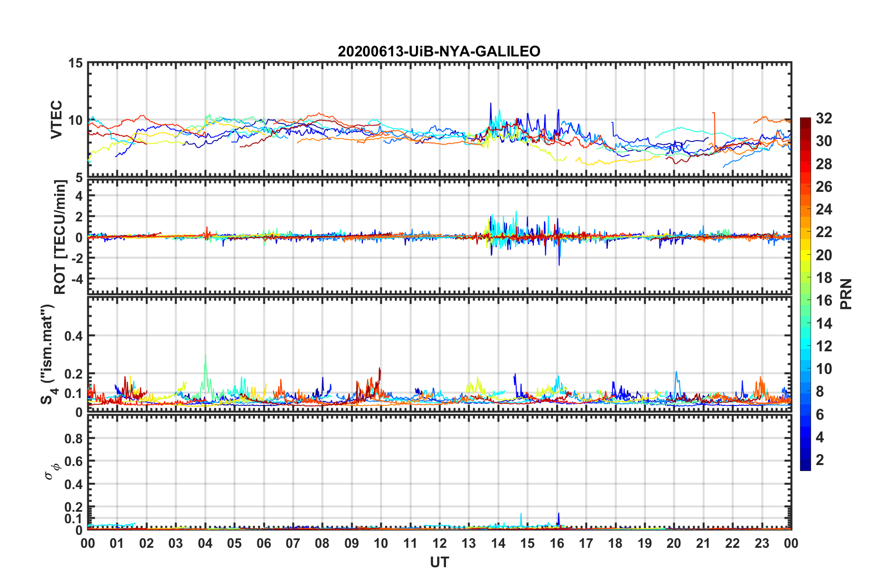Click x-axis hour label 17

click(x=586, y=543)
